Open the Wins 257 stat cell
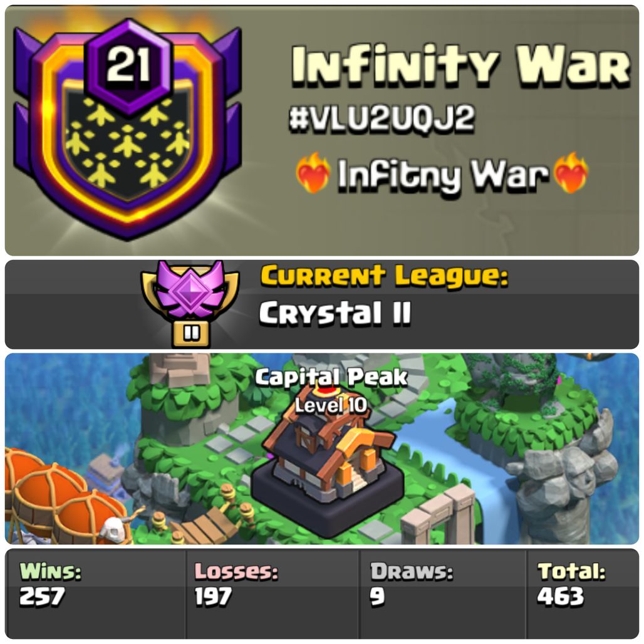The image size is (644, 644). pyautogui.click(x=95, y=594)
